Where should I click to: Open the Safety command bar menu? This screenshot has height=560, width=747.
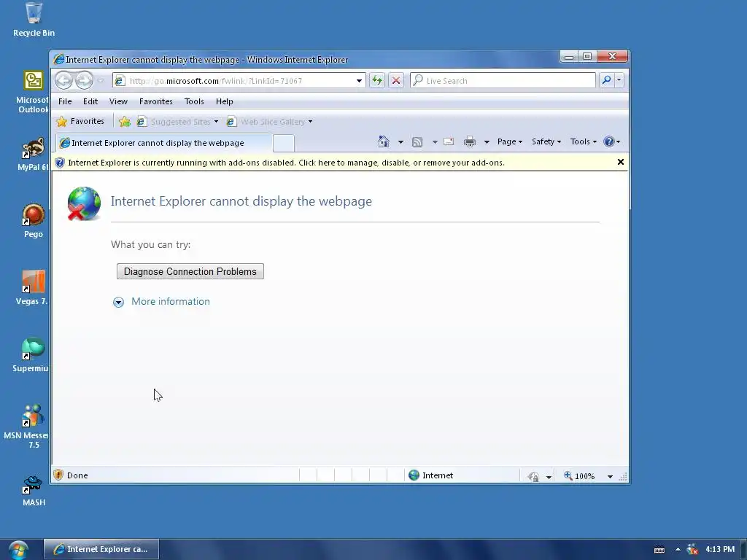pos(546,141)
